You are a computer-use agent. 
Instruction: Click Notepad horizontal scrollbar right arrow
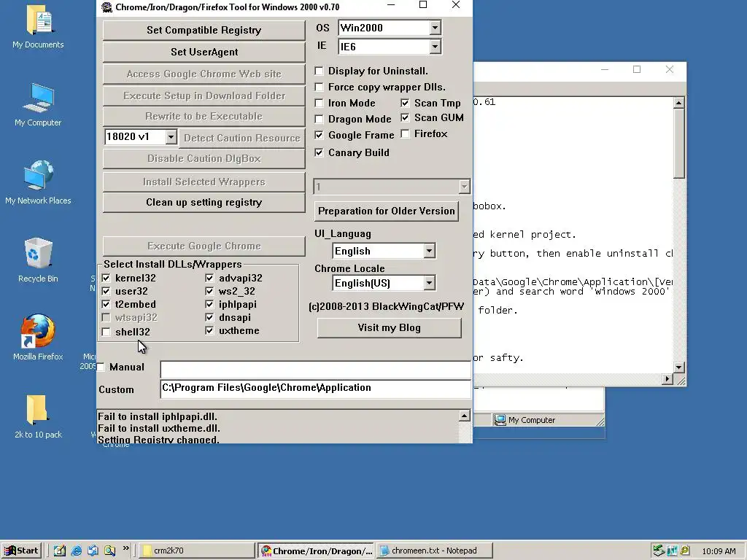tap(667, 379)
